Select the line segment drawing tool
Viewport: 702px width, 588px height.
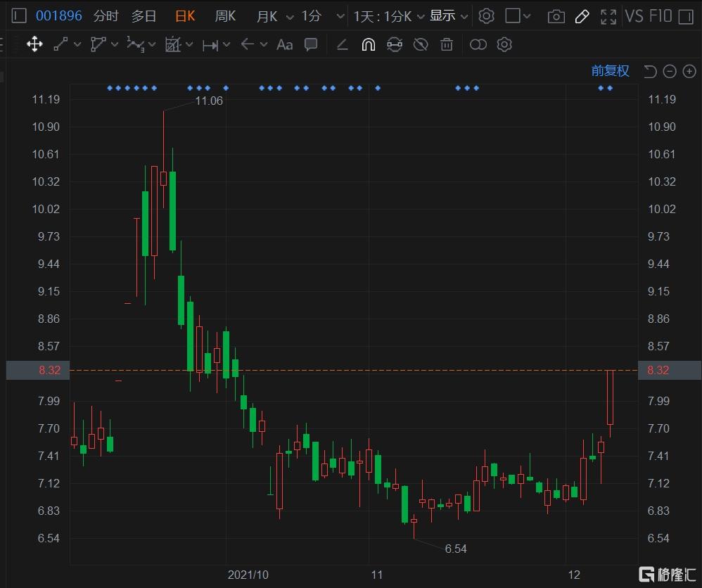60,44
